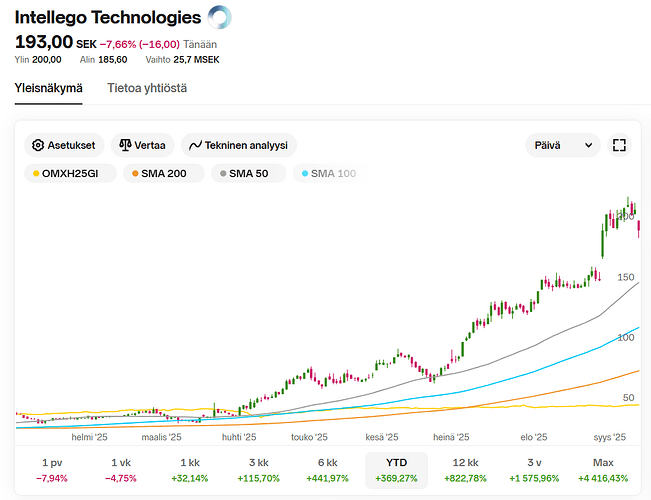Toggle the SMA 50 indicator chip
The height and width of the screenshot is (500, 651).
[248, 174]
